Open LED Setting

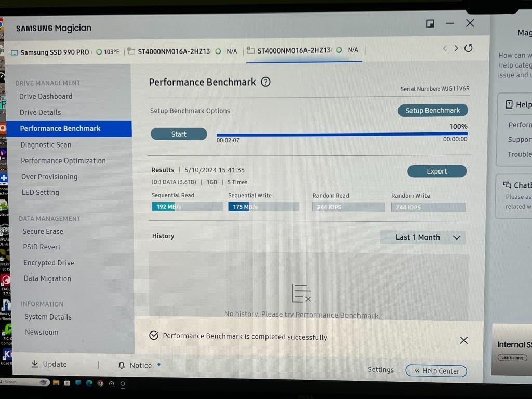coord(41,192)
